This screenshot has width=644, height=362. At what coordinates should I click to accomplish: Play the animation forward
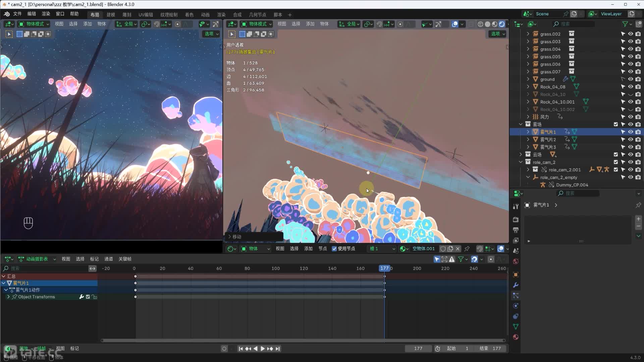pos(263,349)
